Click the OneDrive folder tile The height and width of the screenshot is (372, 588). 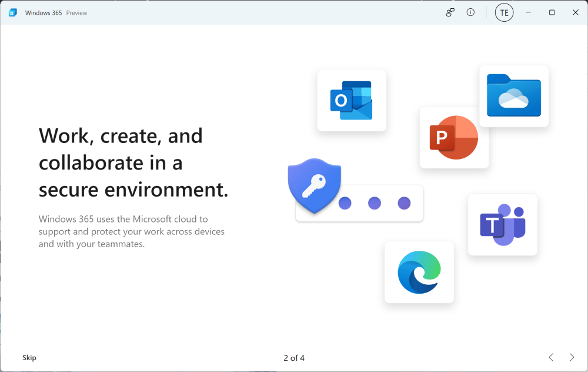coord(514,96)
